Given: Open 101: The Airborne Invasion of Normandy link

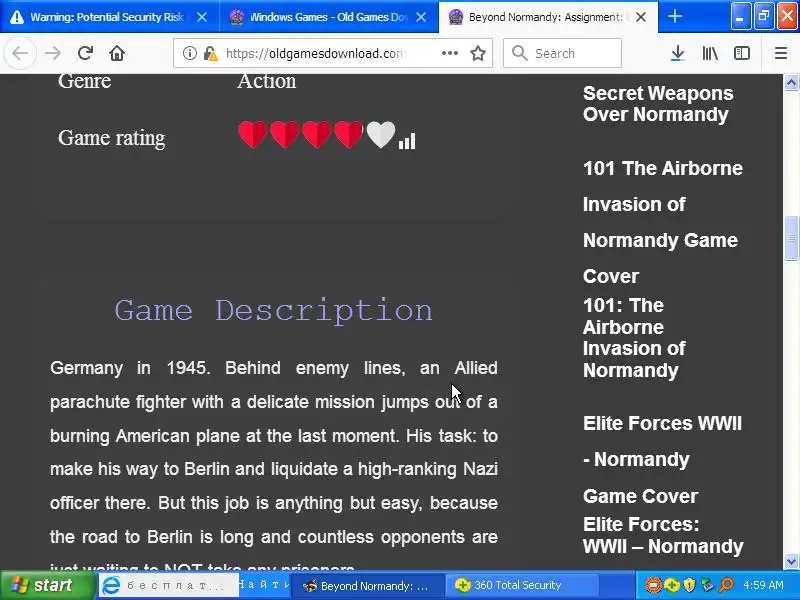Looking at the screenshot, I should pos(634,338).
